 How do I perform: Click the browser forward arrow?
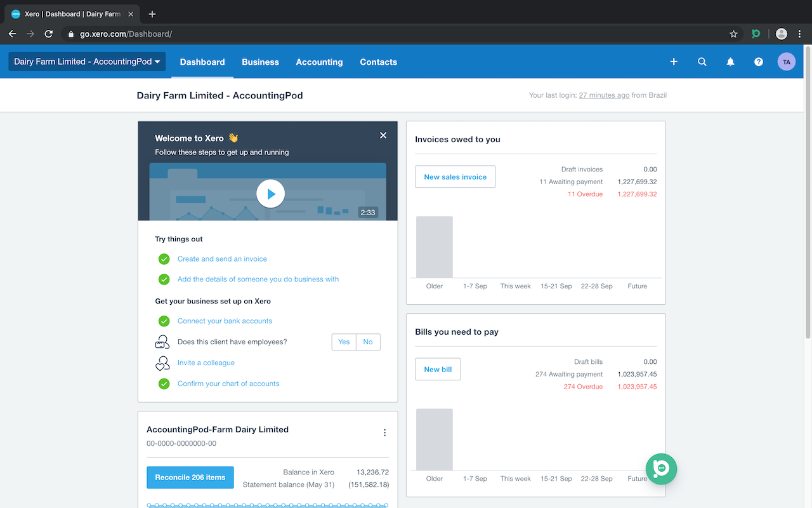30,34
